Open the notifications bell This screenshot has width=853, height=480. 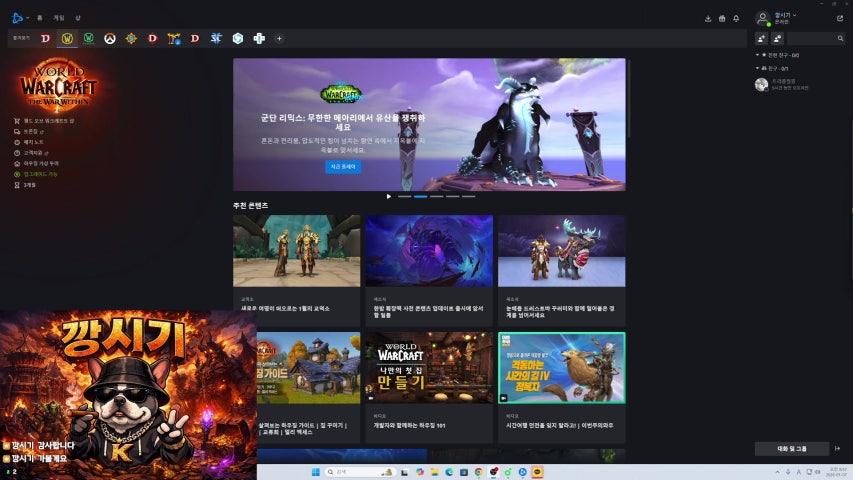736,18
